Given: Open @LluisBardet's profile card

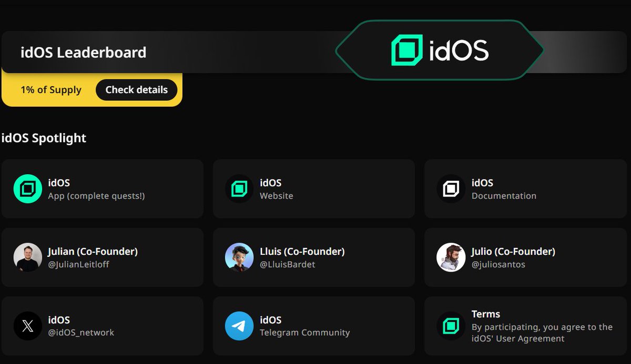Looking at the screenshot, I should tap(314, 257).
